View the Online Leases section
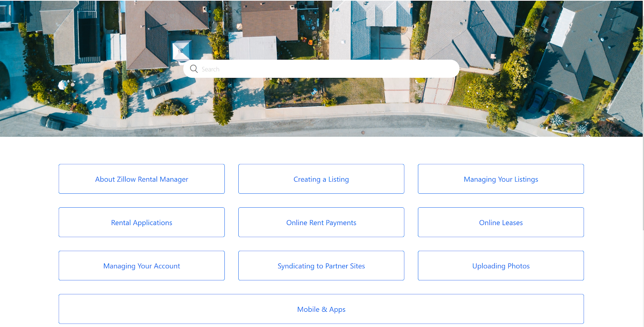 coord(501,222)
